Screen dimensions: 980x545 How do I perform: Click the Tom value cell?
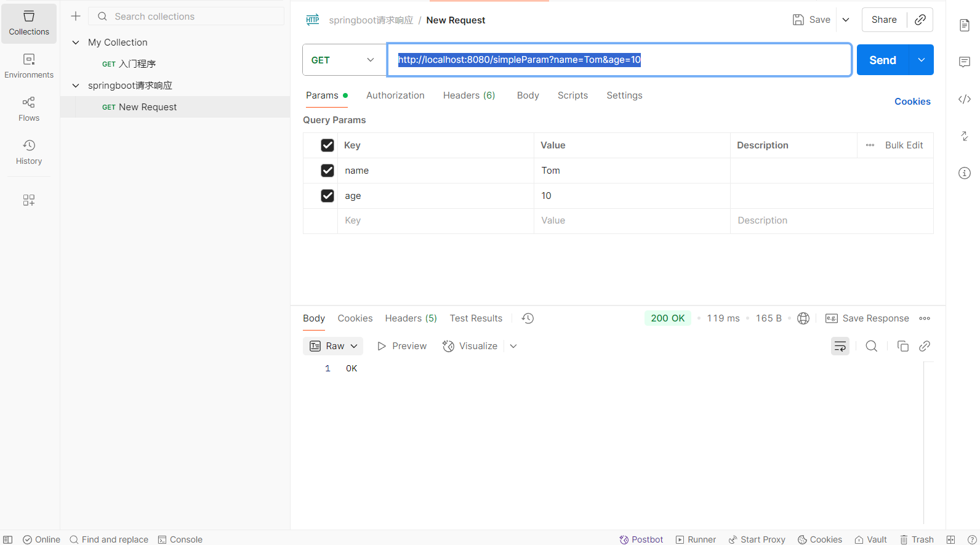[x=632, y=171]
